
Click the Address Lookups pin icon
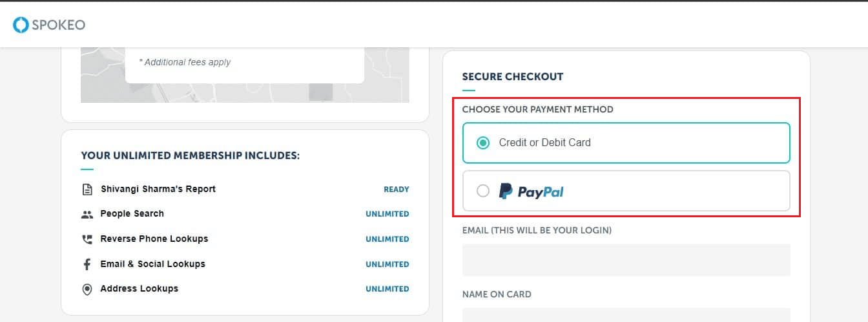(x=87, y=289)
